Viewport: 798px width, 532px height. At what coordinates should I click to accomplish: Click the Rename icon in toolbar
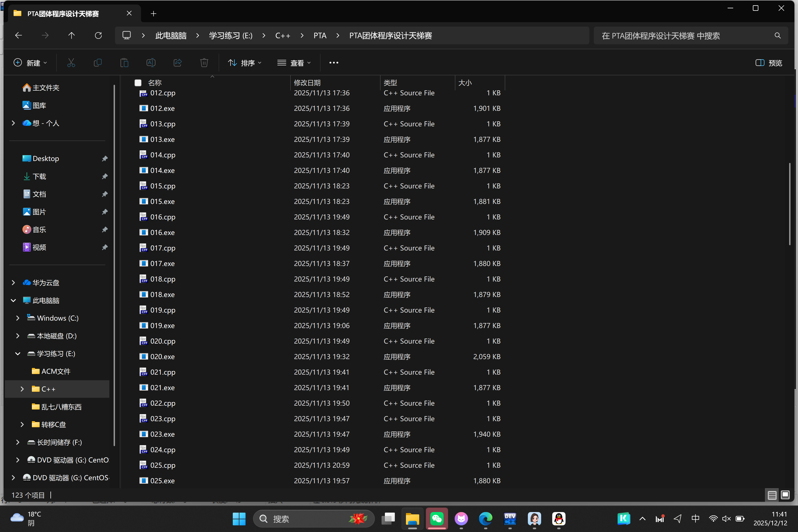click(x=151, y=63)
